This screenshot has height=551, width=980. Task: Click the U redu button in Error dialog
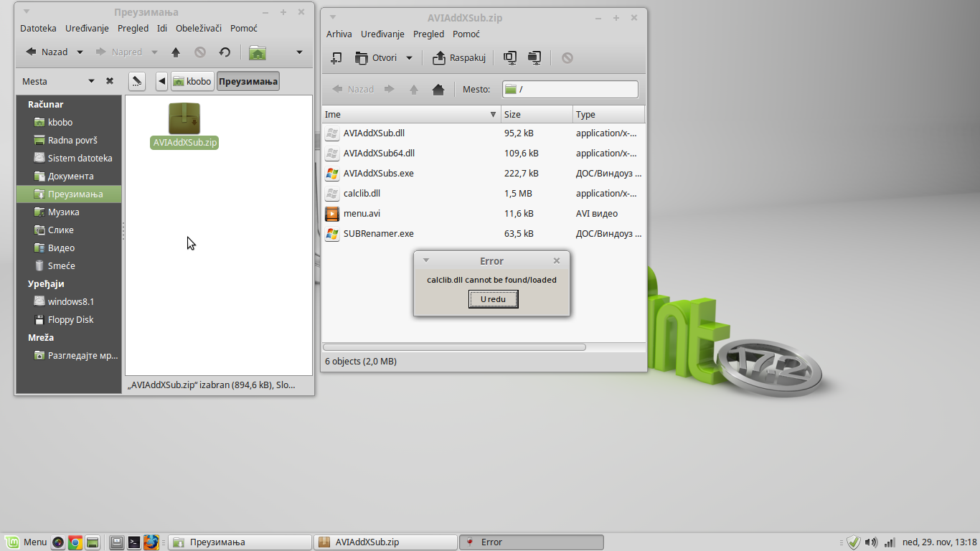pyautogui.click(x=493, y=299)
